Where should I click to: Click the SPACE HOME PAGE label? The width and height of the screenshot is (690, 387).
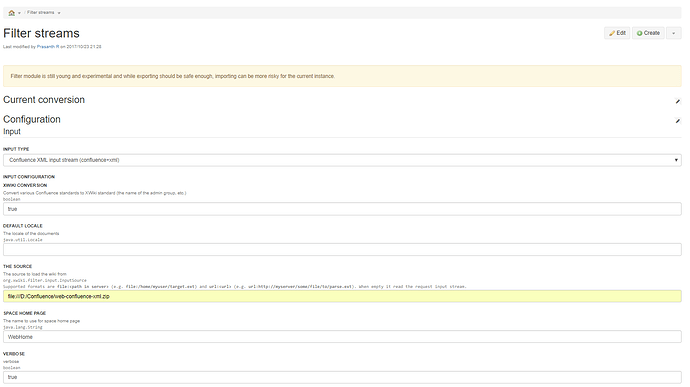coord(25,313)
